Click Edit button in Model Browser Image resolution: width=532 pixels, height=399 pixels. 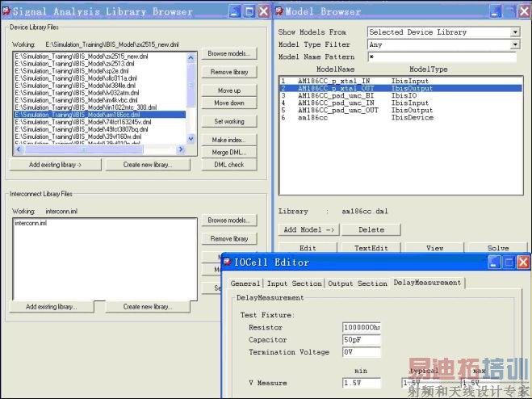308,248
